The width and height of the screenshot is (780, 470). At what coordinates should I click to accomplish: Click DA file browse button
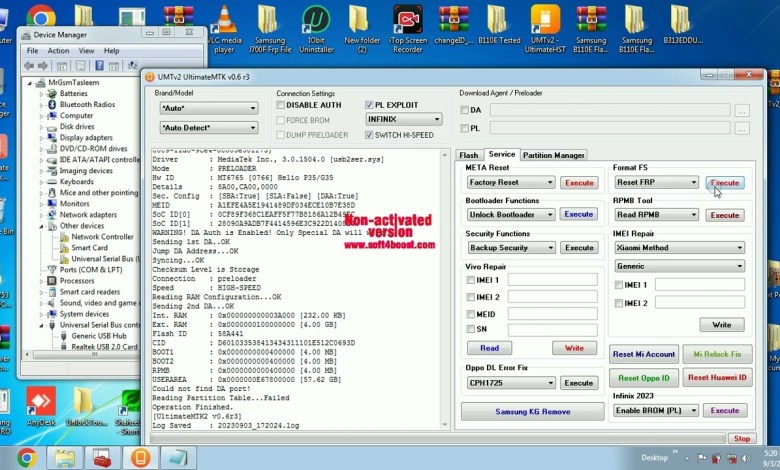pyautogui.click(x=742, y=110)
